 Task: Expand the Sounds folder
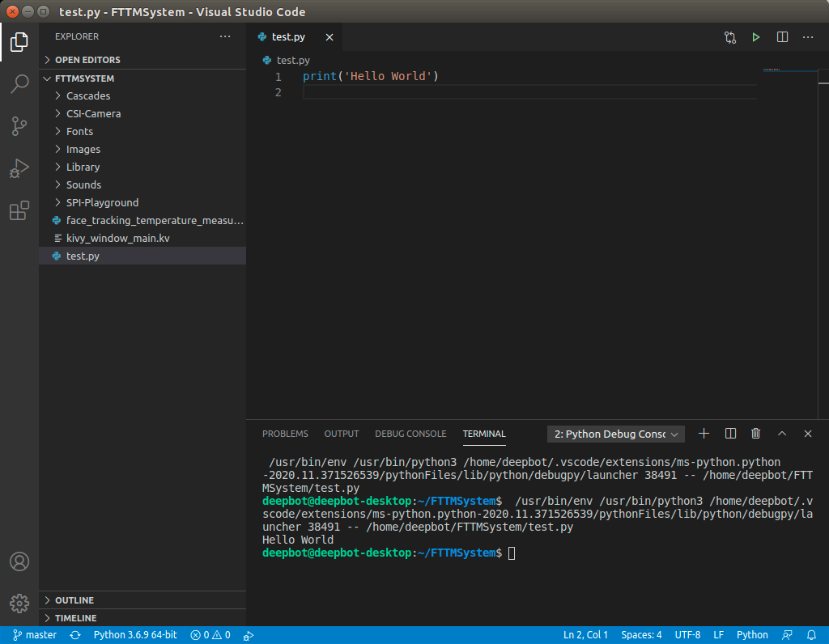point(142,185)
